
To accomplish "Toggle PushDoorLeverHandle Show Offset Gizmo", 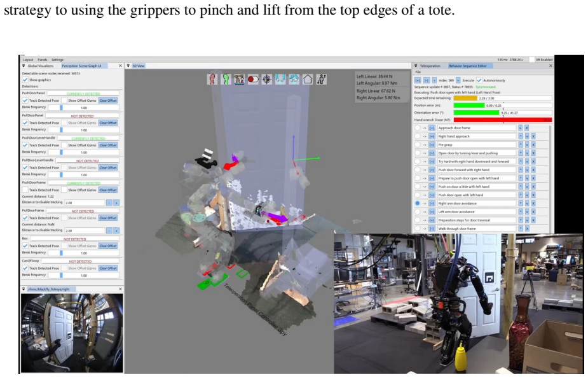I will tap(64, 145).
